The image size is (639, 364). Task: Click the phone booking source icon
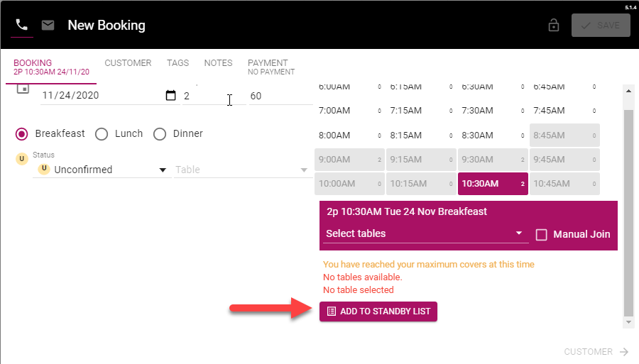click(x=22, y=26)
